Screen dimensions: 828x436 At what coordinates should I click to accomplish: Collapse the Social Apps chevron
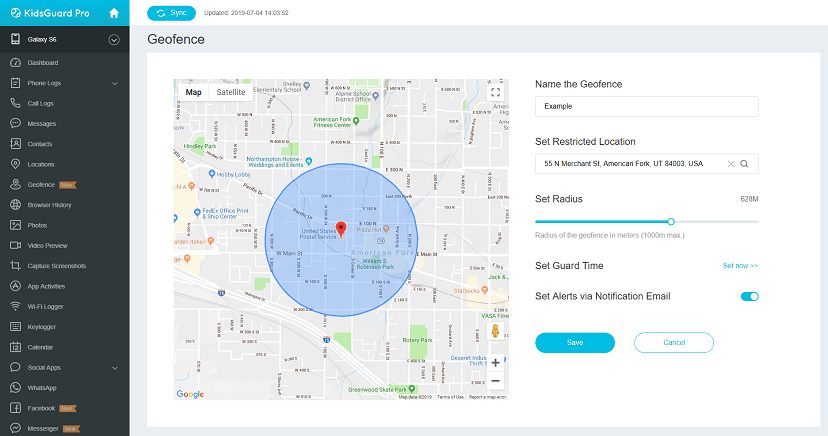click(115, 368)
